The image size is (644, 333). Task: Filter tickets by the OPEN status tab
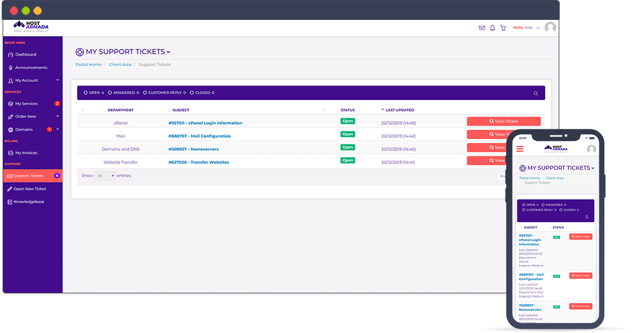(x=94, y=92)
